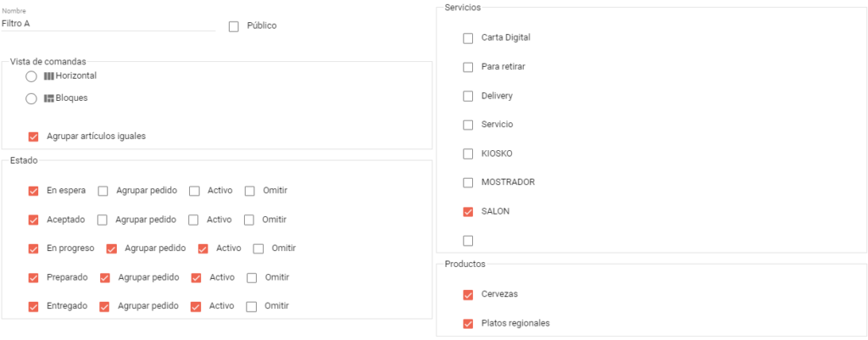The height and width of the screenshot is (340, 868).
Task: Enable the Público checkbox
Action: tap(234, 26)
